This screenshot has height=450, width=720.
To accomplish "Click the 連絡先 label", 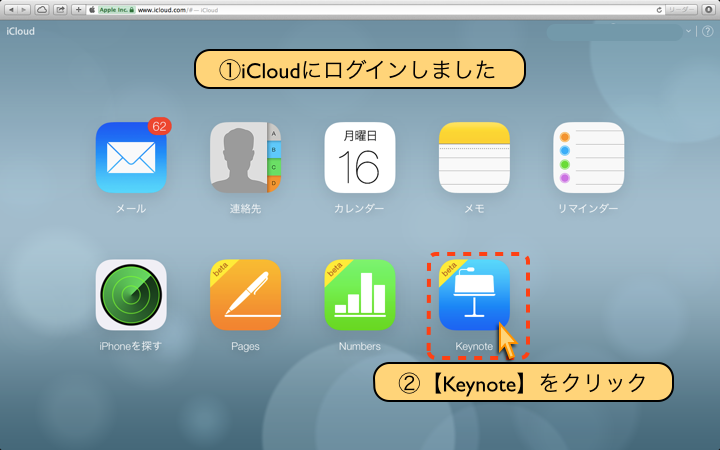I will pyautogui.click(x=245, y=208).
